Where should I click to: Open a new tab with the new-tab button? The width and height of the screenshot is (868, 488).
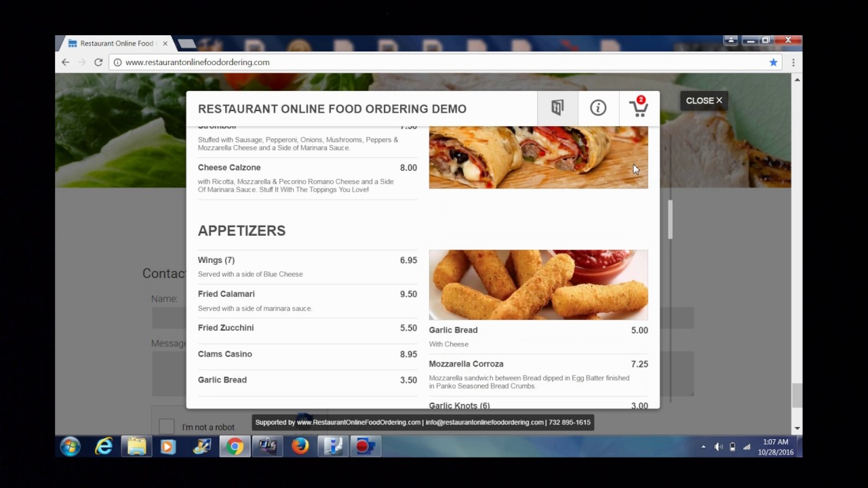point(186,44)
